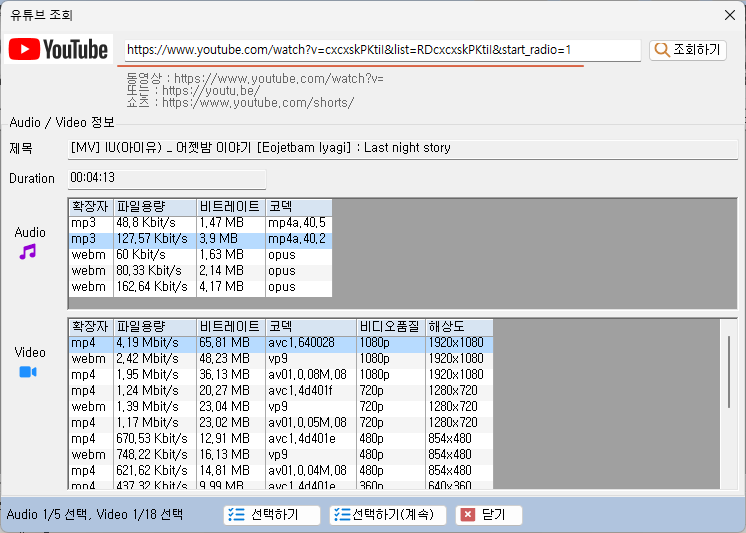Image resolution: width=746 pixels, height=533 pixels.
Task: Click the video table 확장자 column header
Action: 90,327
